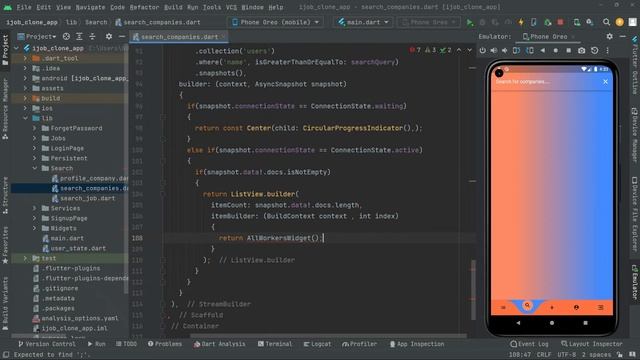Open Emulator panel settings gear

click(609, 36)
